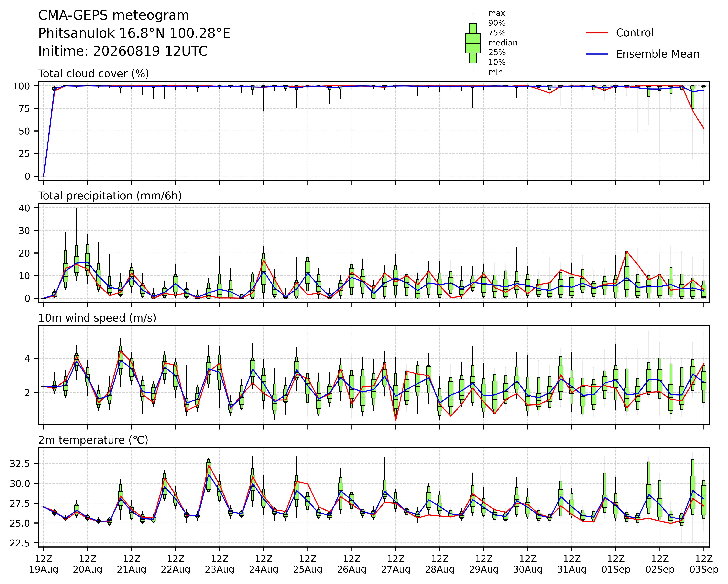Click the 'CMA-GEPS meteogram' title text
Viewport: 728px width, 584px height.
113,16
